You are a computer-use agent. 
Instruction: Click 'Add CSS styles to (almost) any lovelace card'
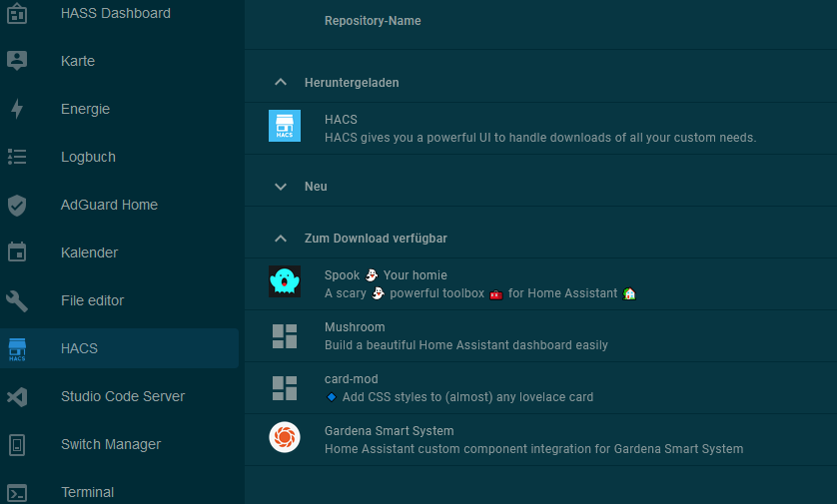tap(467, 397)
